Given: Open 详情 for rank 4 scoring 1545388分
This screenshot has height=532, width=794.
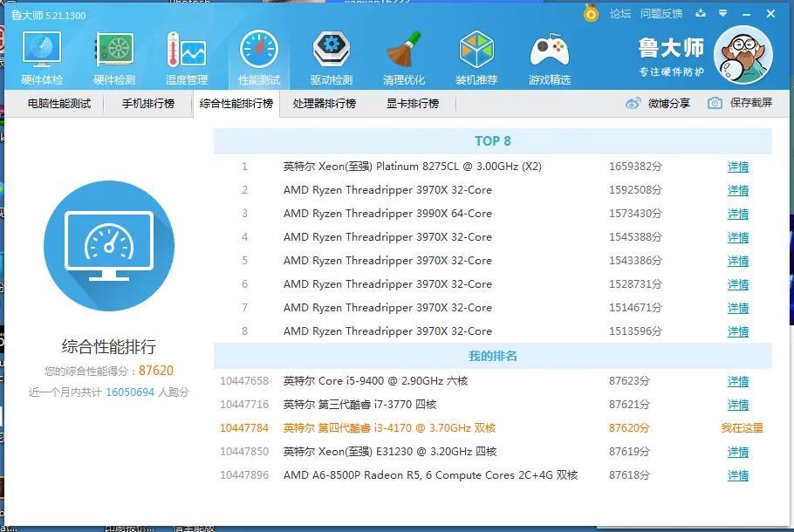Looking at the screenshot, I should click(x=738, y=237).
